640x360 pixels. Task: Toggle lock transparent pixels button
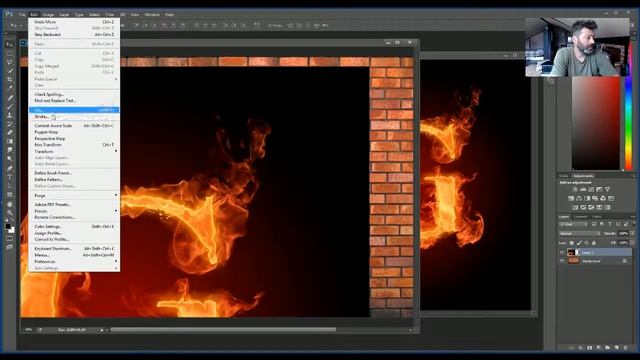[572, 243]
